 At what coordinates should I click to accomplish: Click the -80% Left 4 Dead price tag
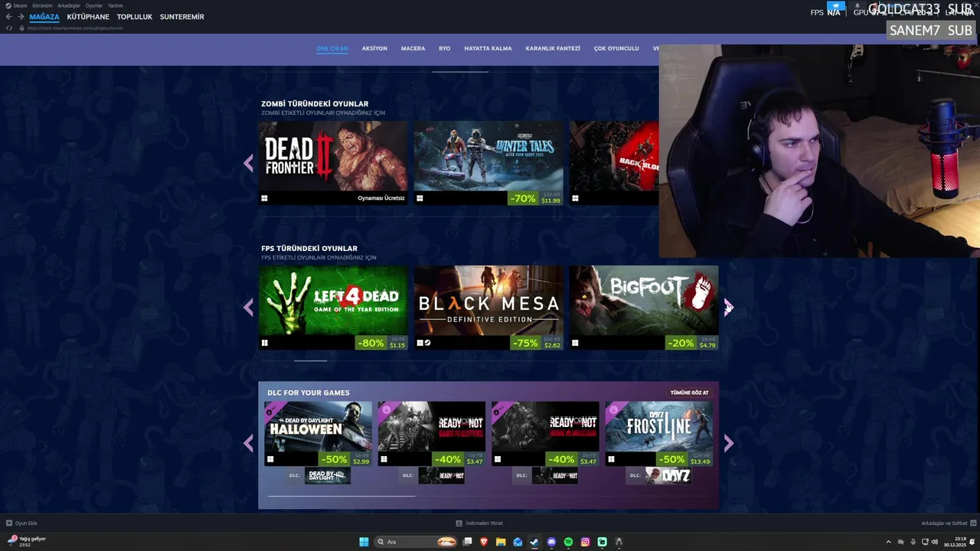(381, 343)
